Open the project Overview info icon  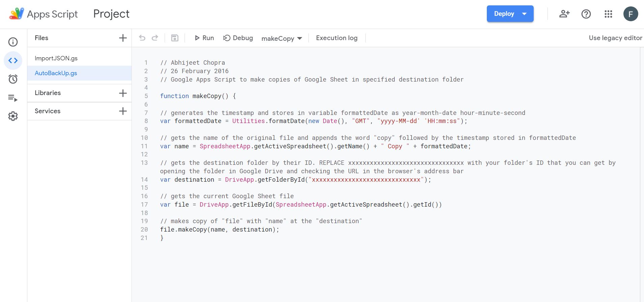tap(13, 42)
